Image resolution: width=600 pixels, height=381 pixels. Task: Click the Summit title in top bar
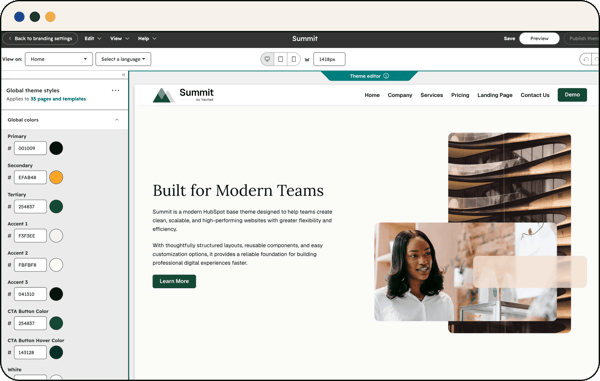305,39
